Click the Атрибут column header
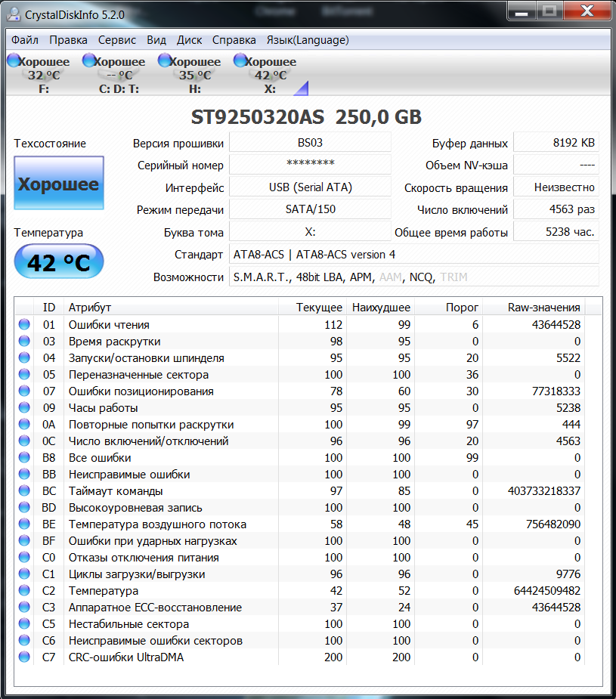Image resolution: width=616 pixels, height=699 pixels. click(x=171, y=307)
